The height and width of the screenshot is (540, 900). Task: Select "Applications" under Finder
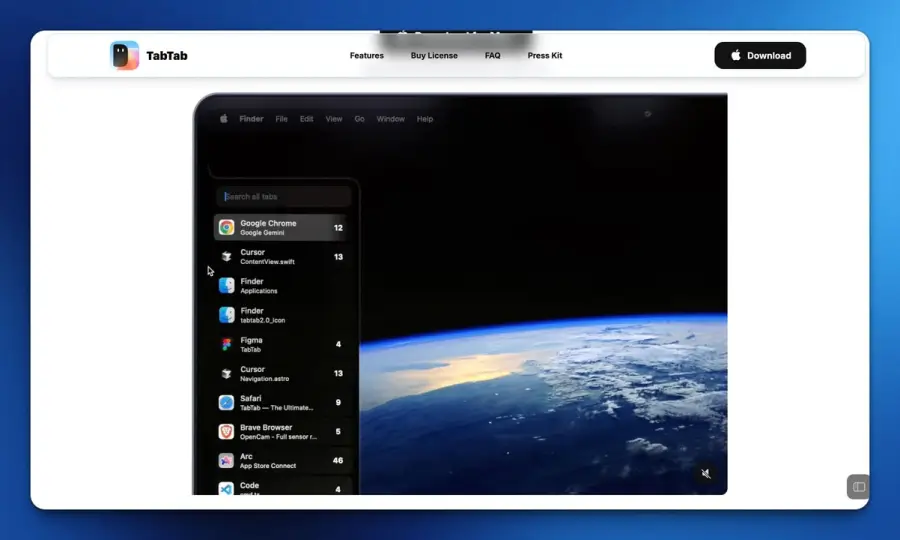(x=259, y=291)
